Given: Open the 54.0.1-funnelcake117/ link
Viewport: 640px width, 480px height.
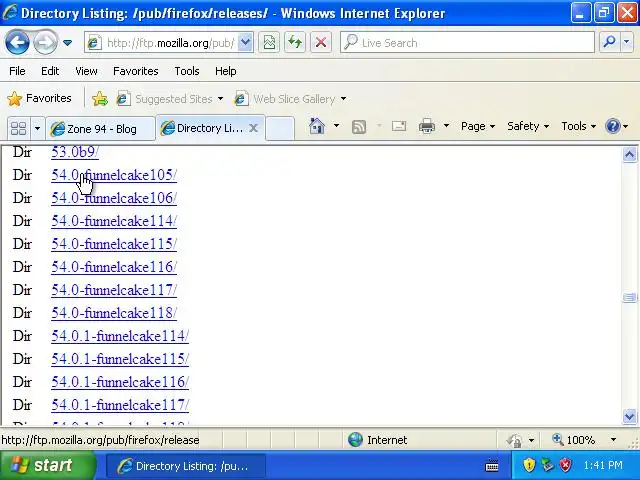Looking at the screenshot, I should (x=120, y=405).
